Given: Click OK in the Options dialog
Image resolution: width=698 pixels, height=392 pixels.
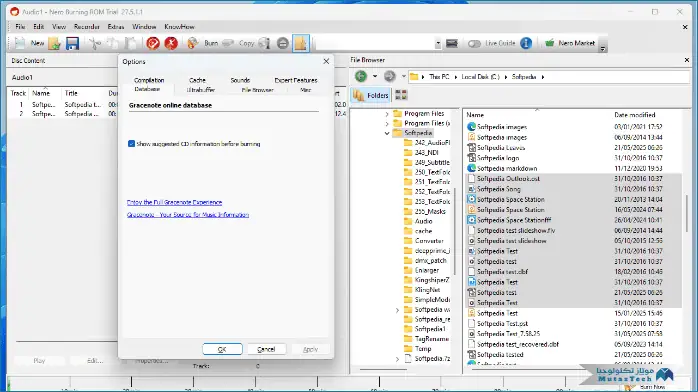Looking at the screenshot, I should 222,349.
